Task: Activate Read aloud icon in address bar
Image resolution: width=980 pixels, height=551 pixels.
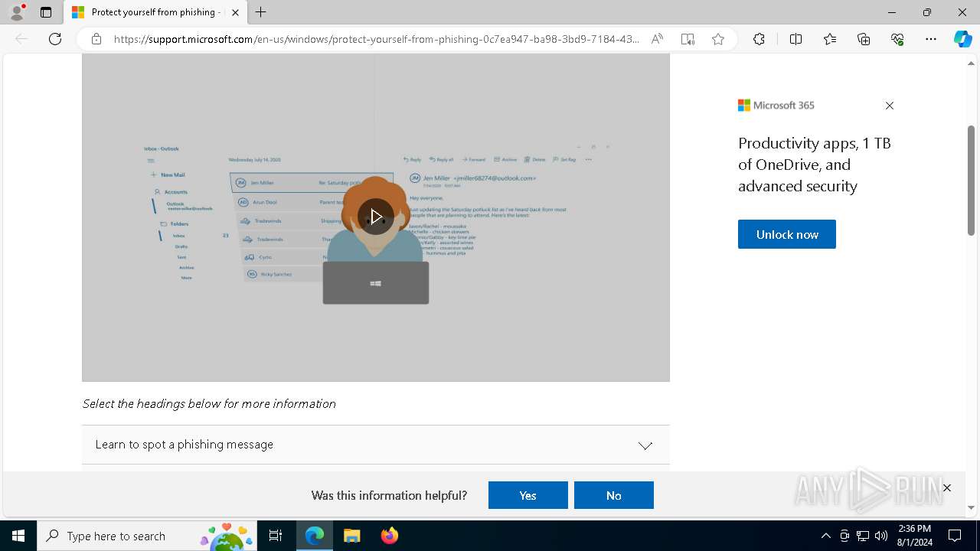Action: coord(657,39)
